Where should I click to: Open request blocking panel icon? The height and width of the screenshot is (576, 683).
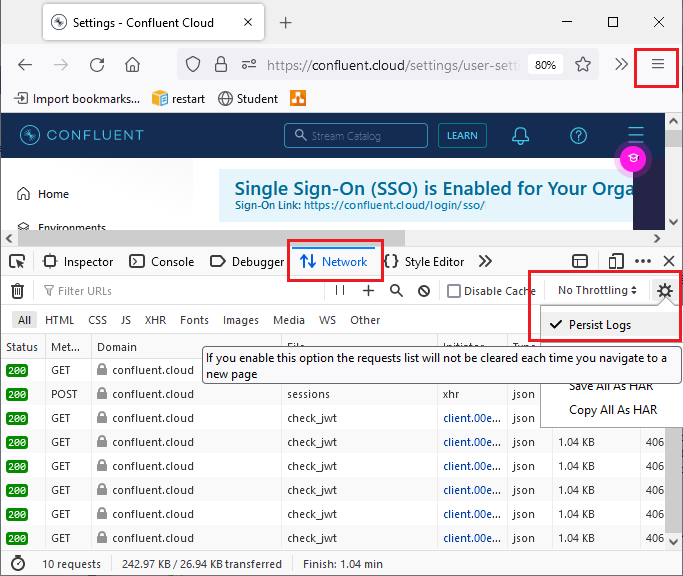click(x=424, y=291)
